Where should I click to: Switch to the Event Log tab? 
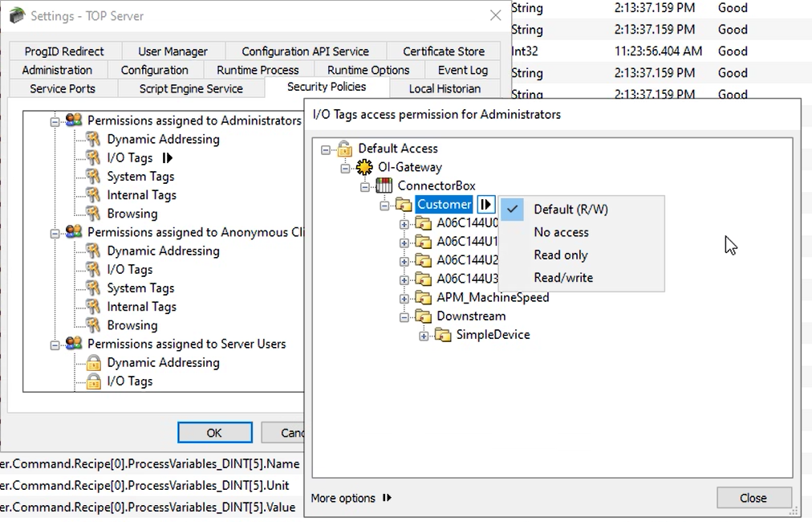462,70
